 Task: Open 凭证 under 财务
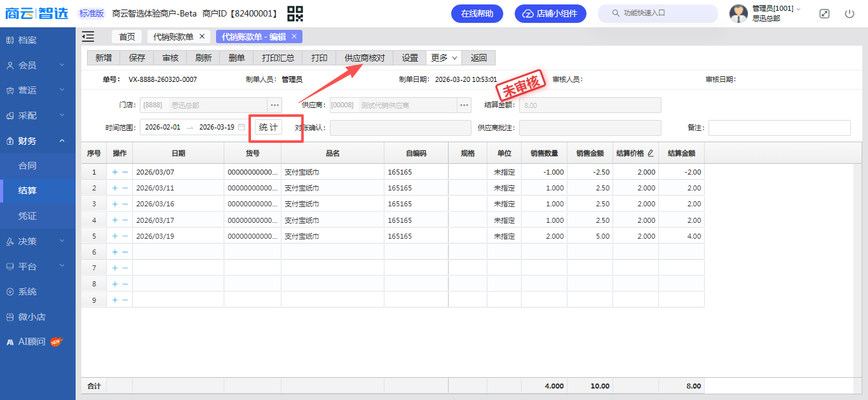(37, 216)
